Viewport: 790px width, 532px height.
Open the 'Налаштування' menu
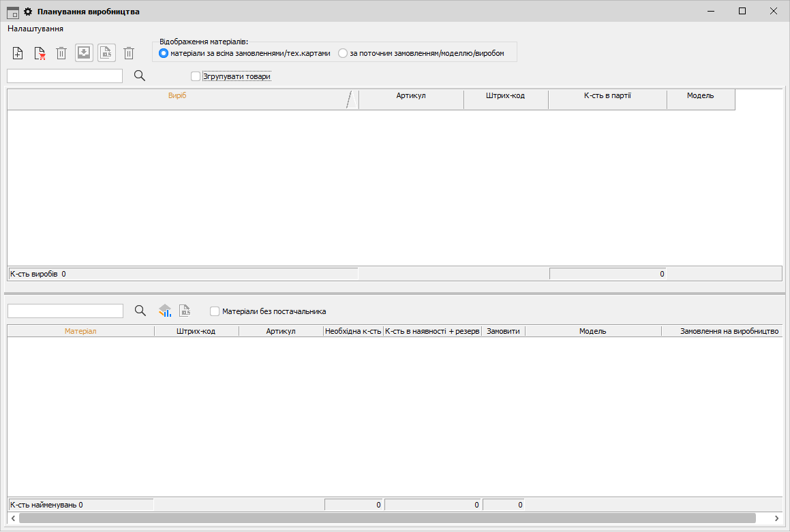pos(35,29)
